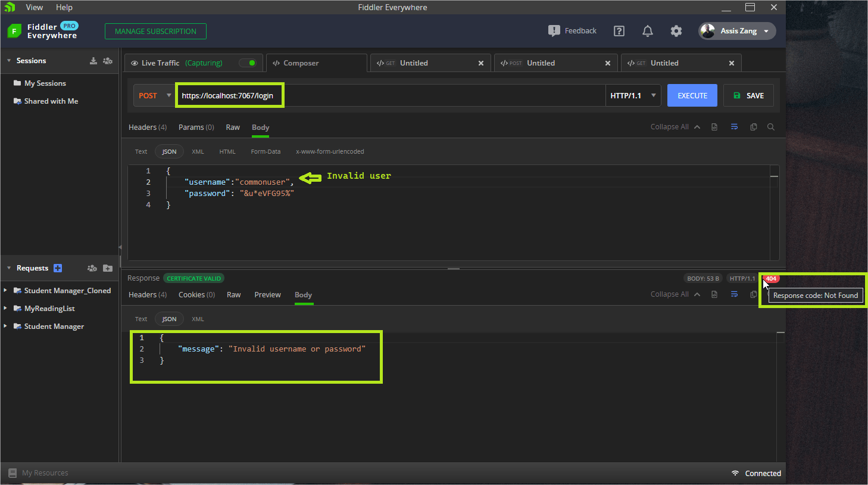Image resolution: width=868 pixels, height=485 pixels.
Task: Open the notifications bell
Action: click(648, 31)
